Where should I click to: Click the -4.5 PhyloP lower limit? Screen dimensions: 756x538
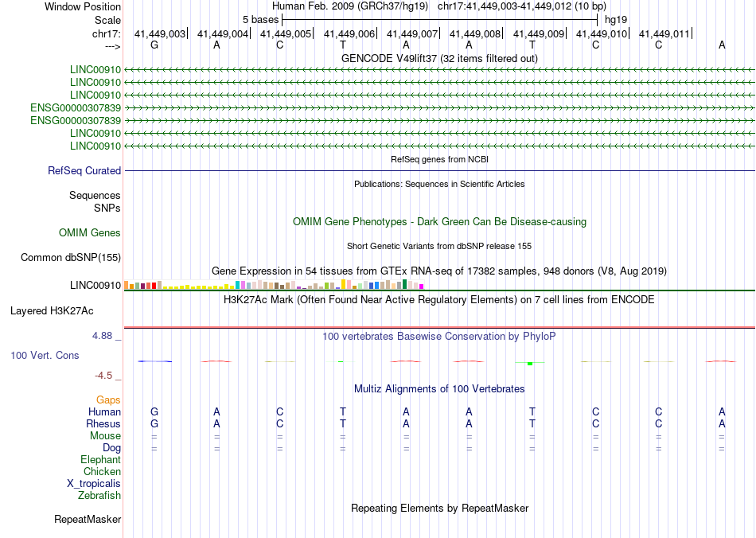click(103, 376)
